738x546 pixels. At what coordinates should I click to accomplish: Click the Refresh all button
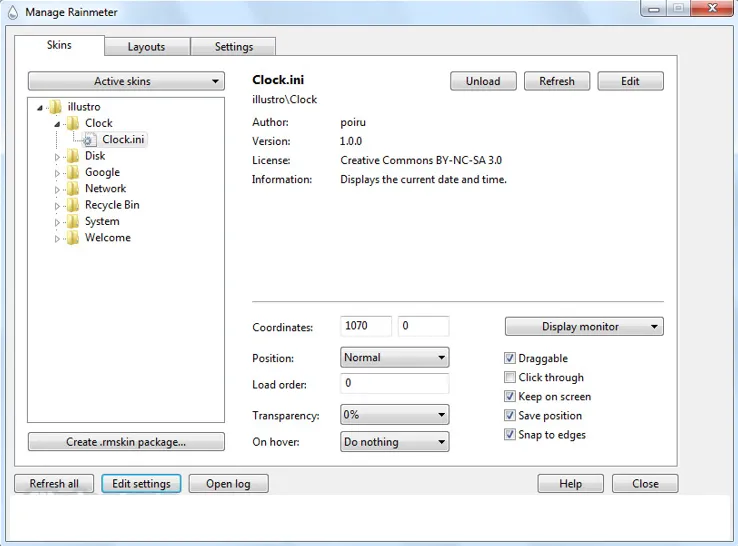coord(54,483)
